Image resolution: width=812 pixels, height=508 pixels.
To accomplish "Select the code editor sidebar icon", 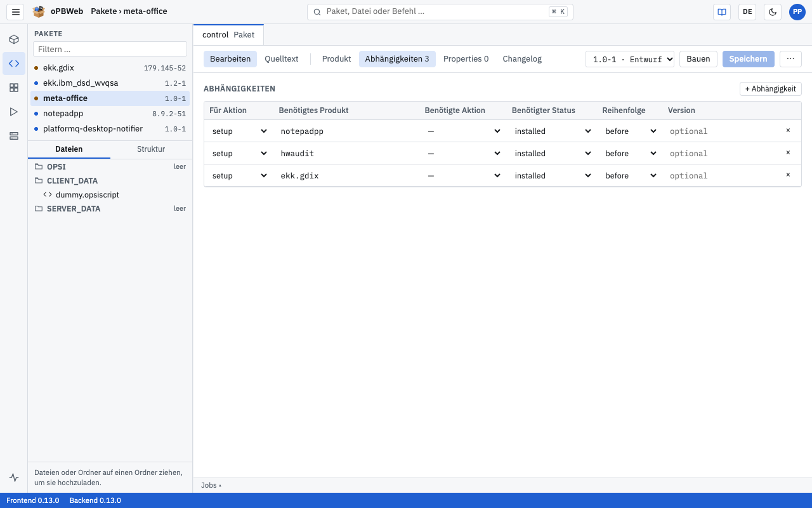I will (x=14, y=63).
